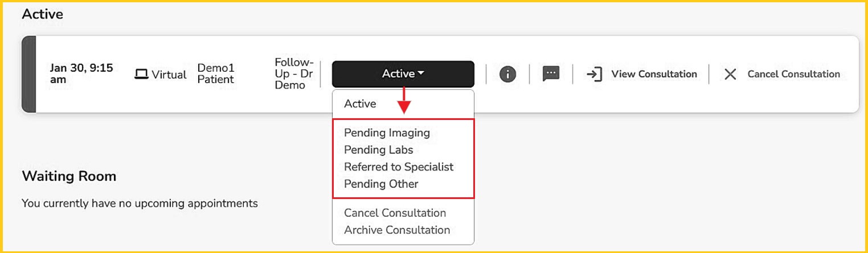The width and height of the screenshot is (868, 253).
Task: Click the X icon beside Cancel Consultation
Action: [x=730, y=74]
